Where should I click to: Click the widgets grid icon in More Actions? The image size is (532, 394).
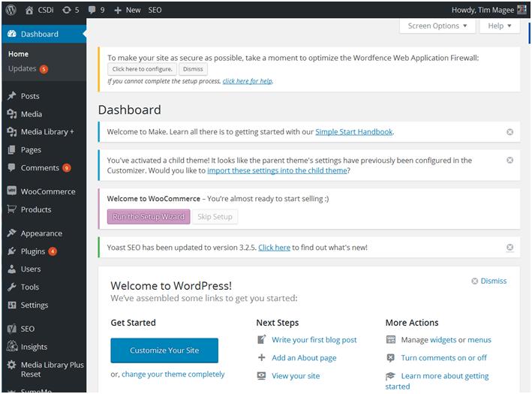tap(391, 339)
